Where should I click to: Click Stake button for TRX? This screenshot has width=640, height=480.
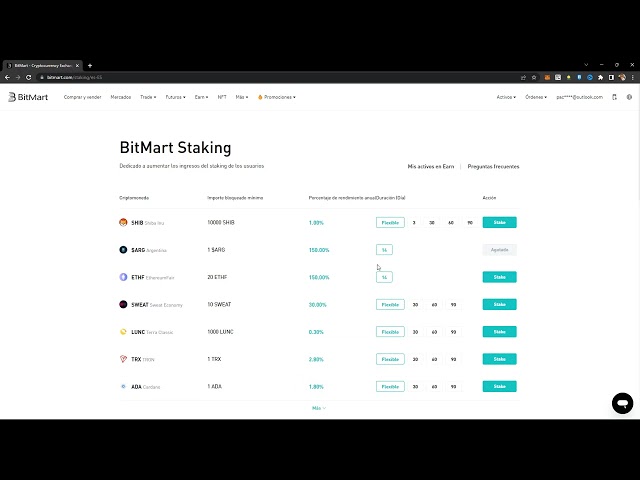(x=500, y=359)
